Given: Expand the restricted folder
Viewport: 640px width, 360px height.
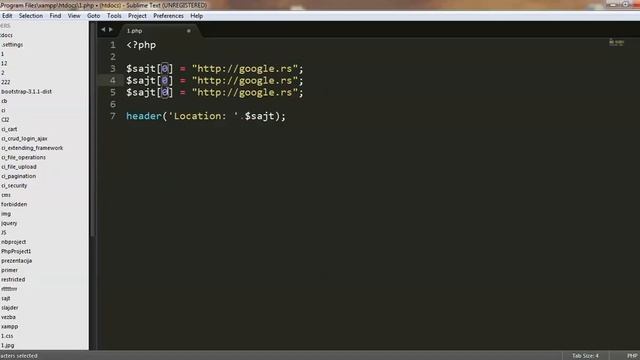Looking at the screenshot, I should pos(13,280).
